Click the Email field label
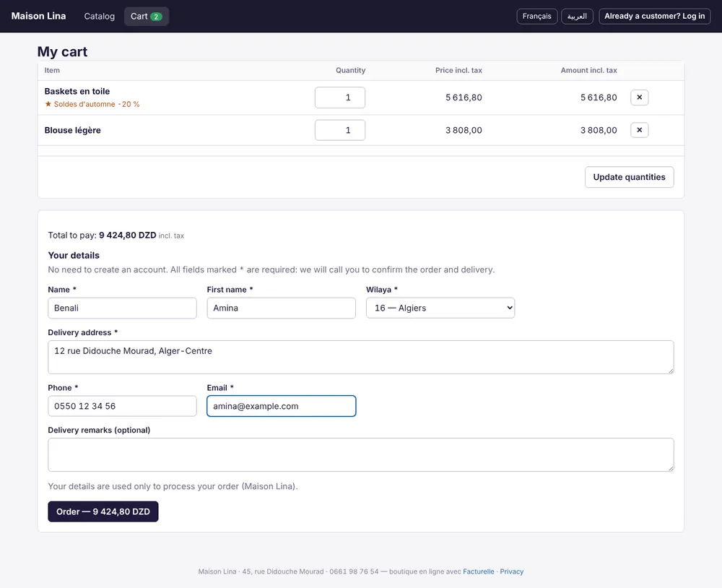Image resolution: width=722 pixels, height=588 pixels. (x=220, y=387)
